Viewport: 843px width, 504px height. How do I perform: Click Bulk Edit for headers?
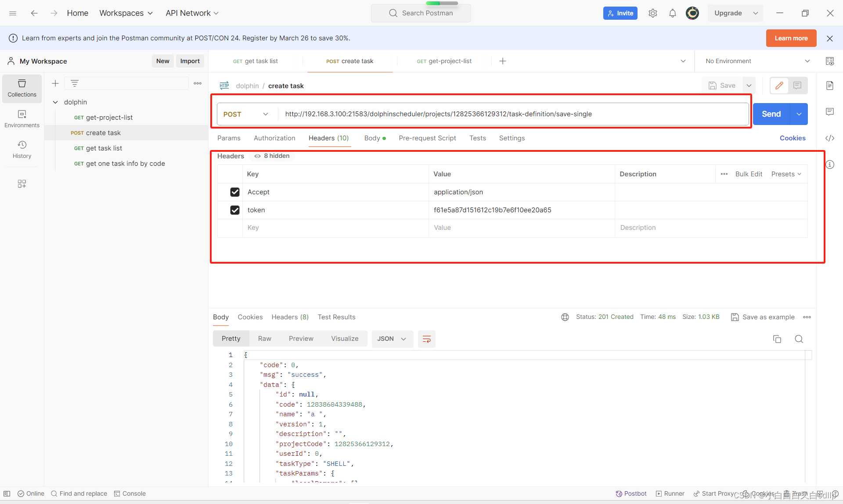pyautogui.click(x=749, y=174)
